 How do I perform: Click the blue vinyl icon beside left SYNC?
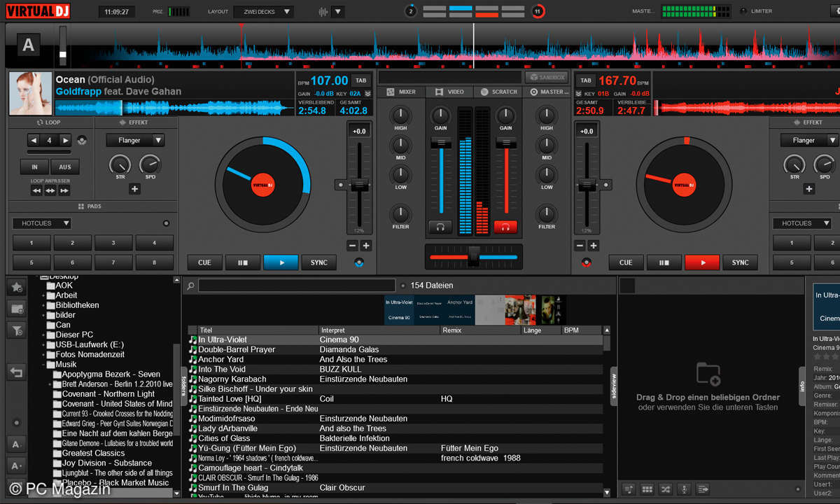click(359, 262)
